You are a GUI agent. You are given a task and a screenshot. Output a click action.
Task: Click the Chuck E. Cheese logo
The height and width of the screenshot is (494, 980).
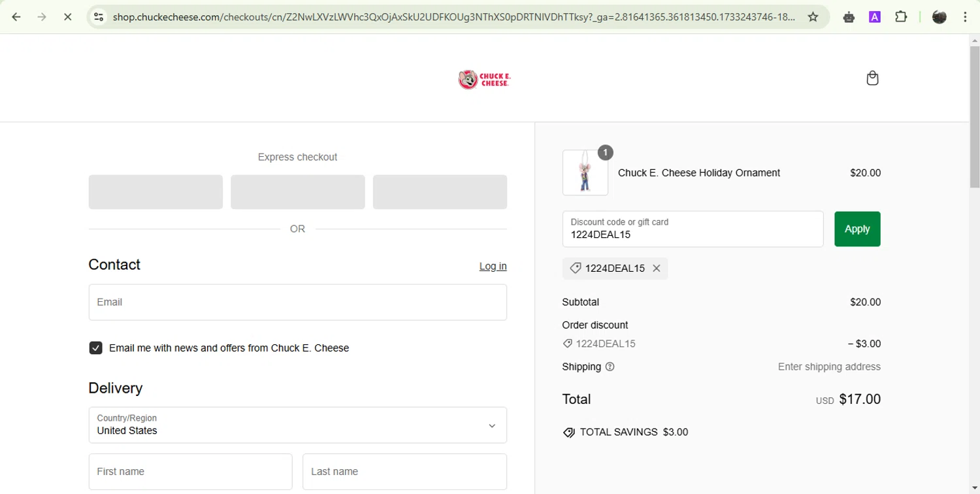(x=484, y=80)
